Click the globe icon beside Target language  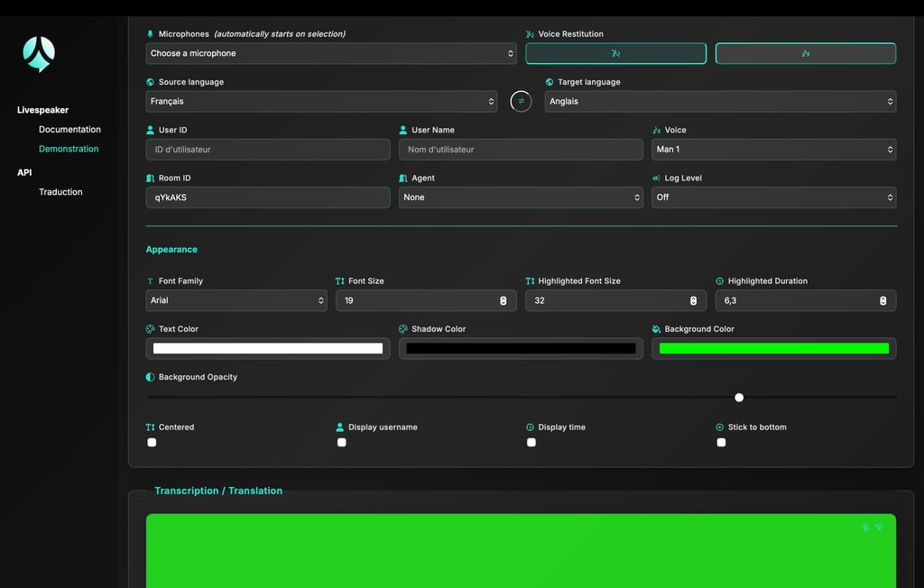pyautogui.click(x=550, y=82)
